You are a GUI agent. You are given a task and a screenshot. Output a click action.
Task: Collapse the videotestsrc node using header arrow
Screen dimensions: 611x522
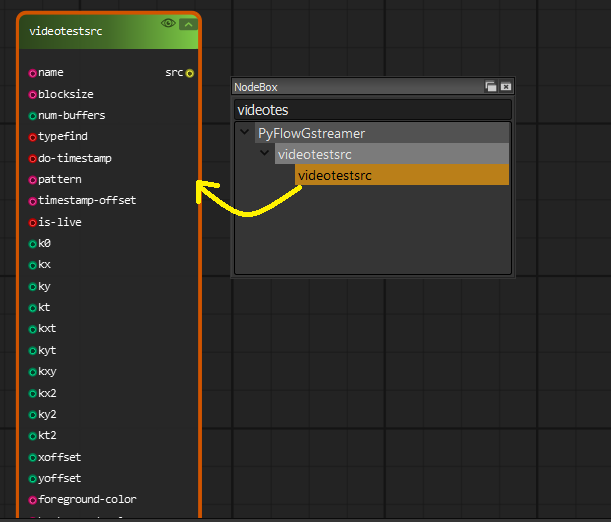[187, 24]
